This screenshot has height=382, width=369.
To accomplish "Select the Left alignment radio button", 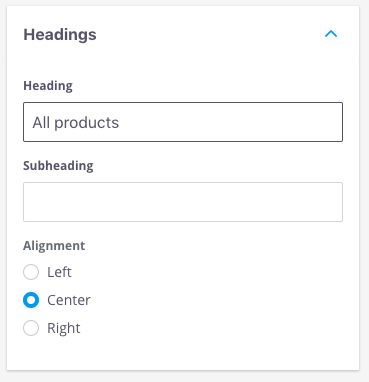I will pyautogui.click(x=31, y=272).
